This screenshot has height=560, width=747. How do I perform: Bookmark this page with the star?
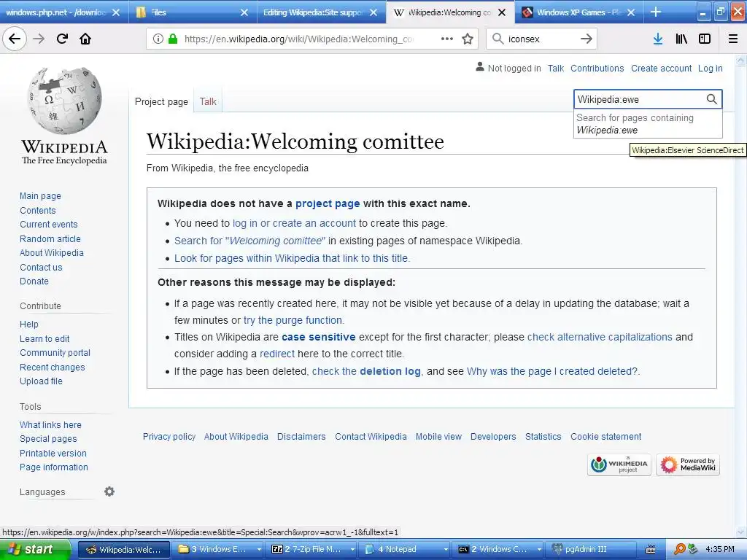tap(468, 39)
